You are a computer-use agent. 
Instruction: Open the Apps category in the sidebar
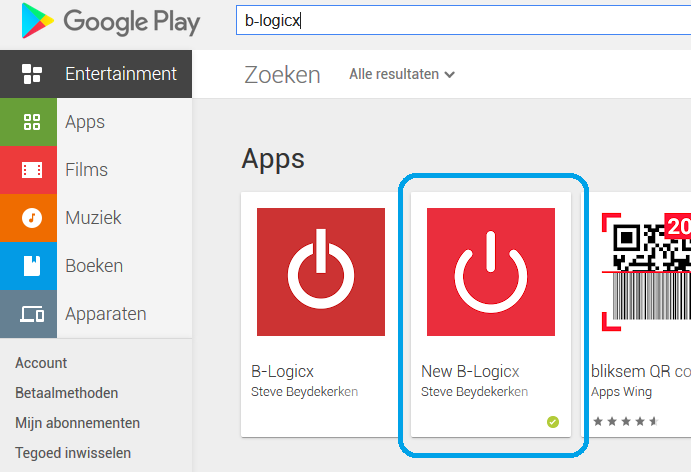tap(96, 122)
